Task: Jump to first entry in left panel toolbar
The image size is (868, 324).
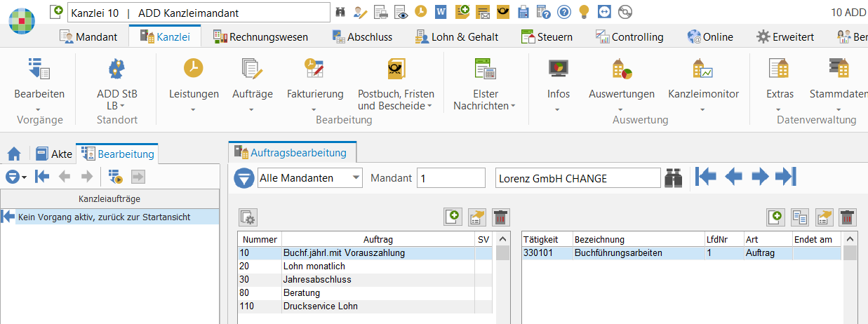Action: coord(42,176)
